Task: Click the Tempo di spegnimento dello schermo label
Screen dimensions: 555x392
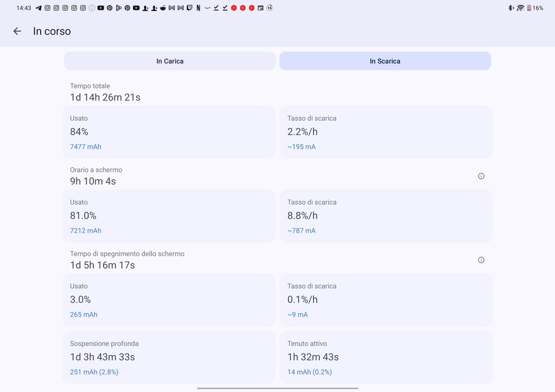Action: [x=127, y=254]
